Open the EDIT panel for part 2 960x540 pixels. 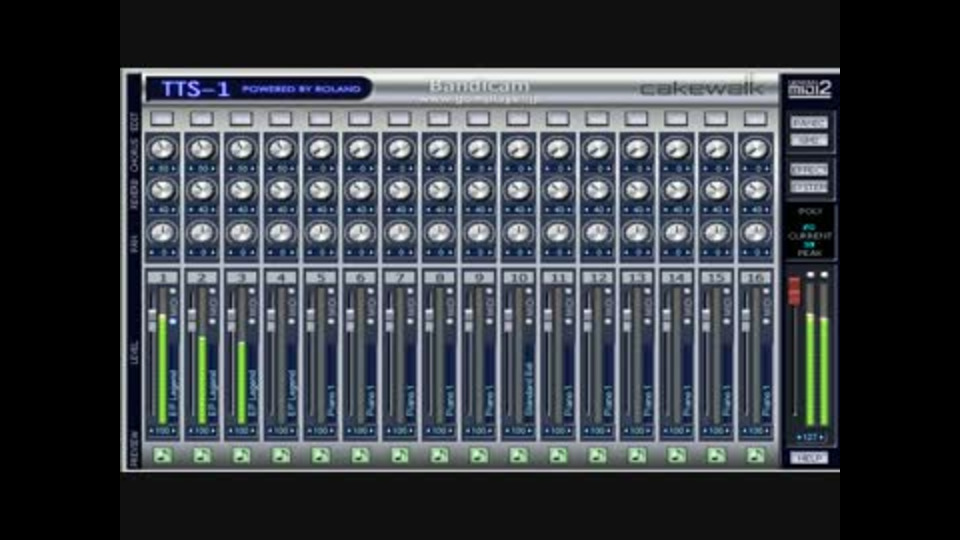pos(201,118)
